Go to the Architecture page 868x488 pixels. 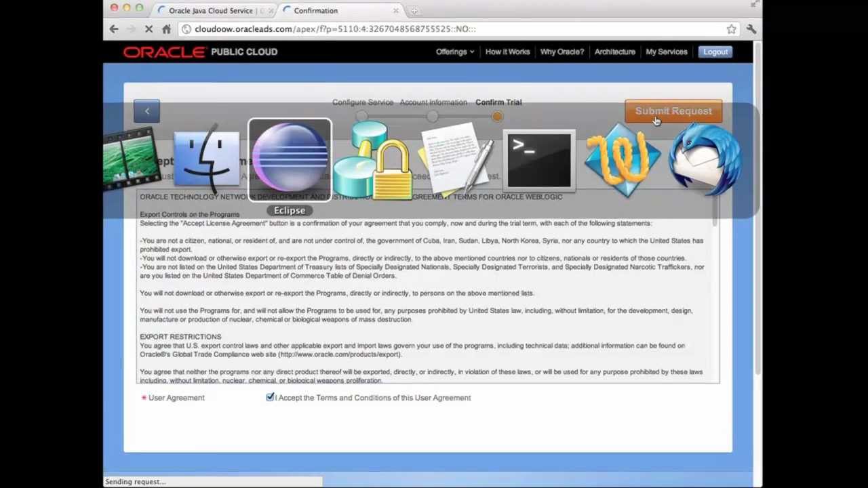(x=614, y=52)
